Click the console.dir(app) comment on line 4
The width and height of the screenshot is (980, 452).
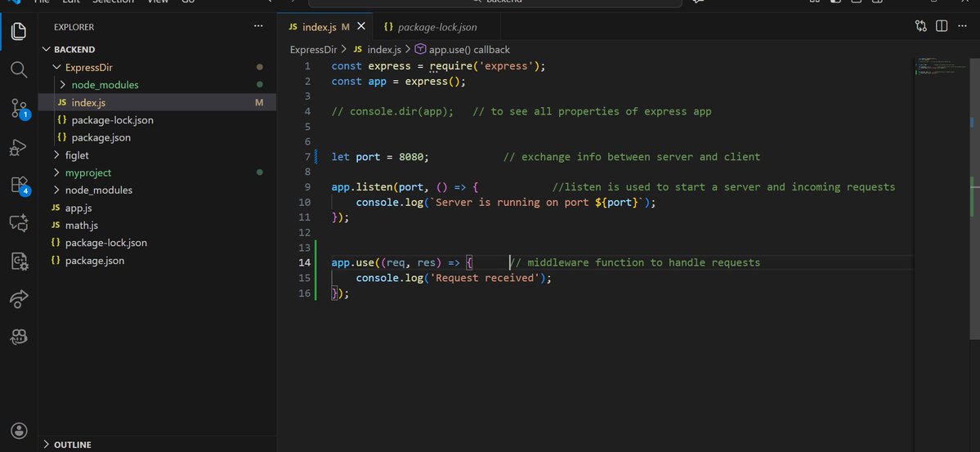392,111
